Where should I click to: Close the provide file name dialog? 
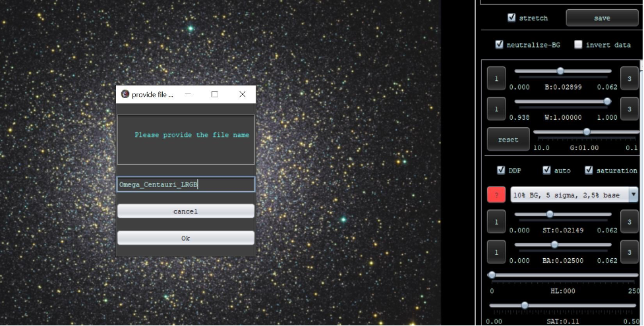pyautogui.click(x=243, y=94)
